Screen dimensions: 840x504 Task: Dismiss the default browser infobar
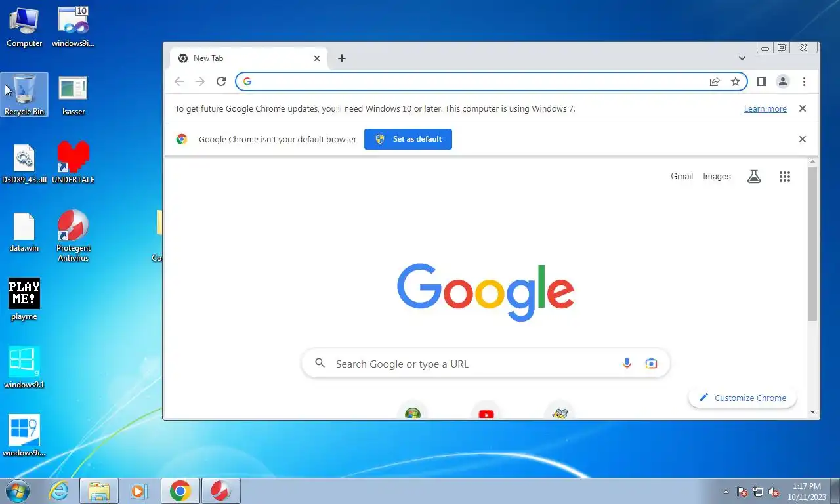[802, 139]
